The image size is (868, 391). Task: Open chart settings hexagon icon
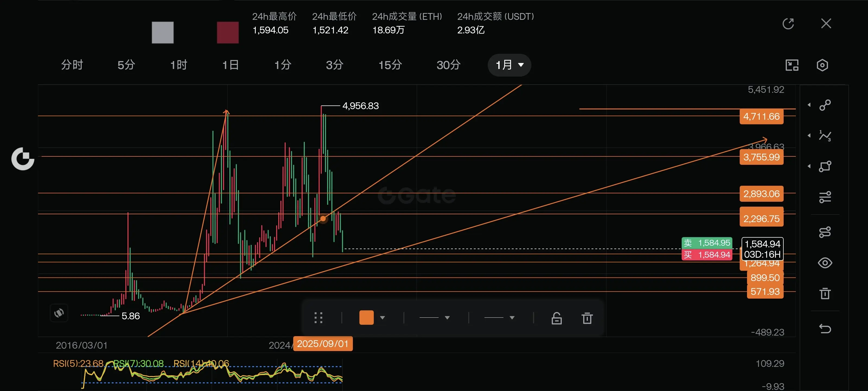[822, 65]
